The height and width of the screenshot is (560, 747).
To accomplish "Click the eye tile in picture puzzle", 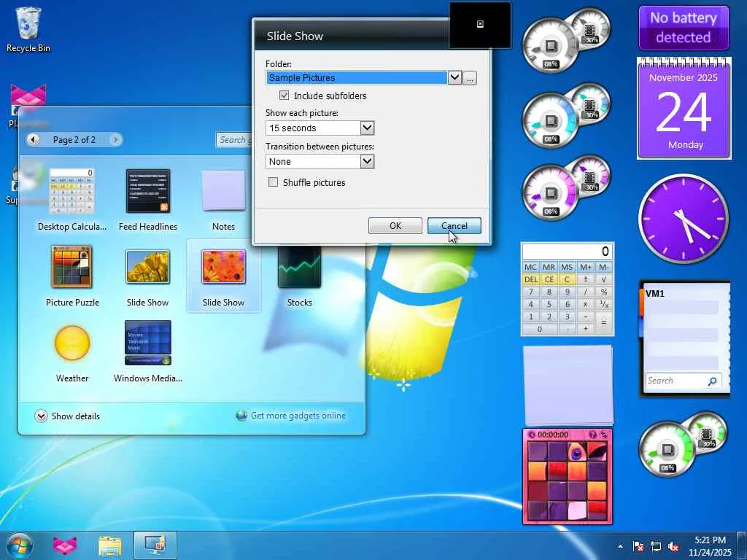I will click(x=577, y=451).
